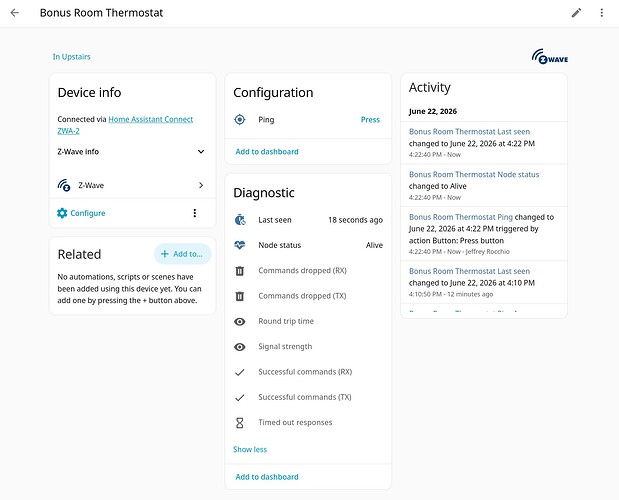
Task: Click the back arrow icon
Action: pyautogui.click(x=15, y=13)
